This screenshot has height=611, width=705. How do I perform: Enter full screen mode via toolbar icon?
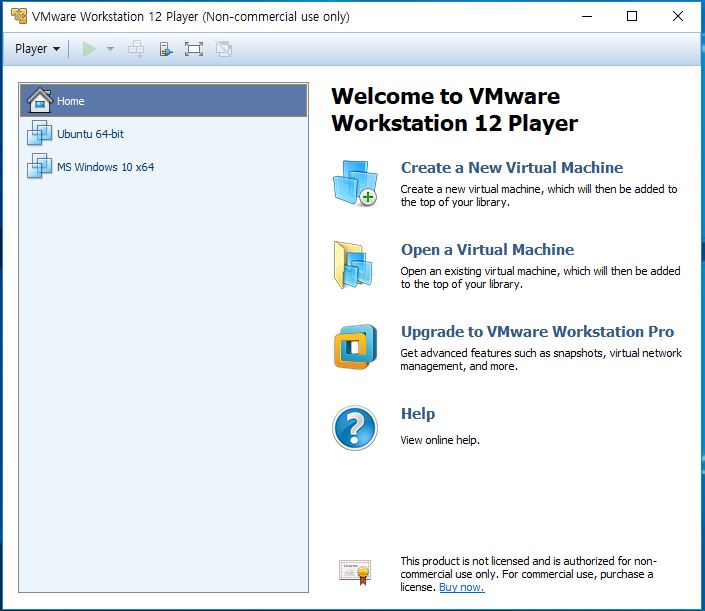(x=194, y=49)
